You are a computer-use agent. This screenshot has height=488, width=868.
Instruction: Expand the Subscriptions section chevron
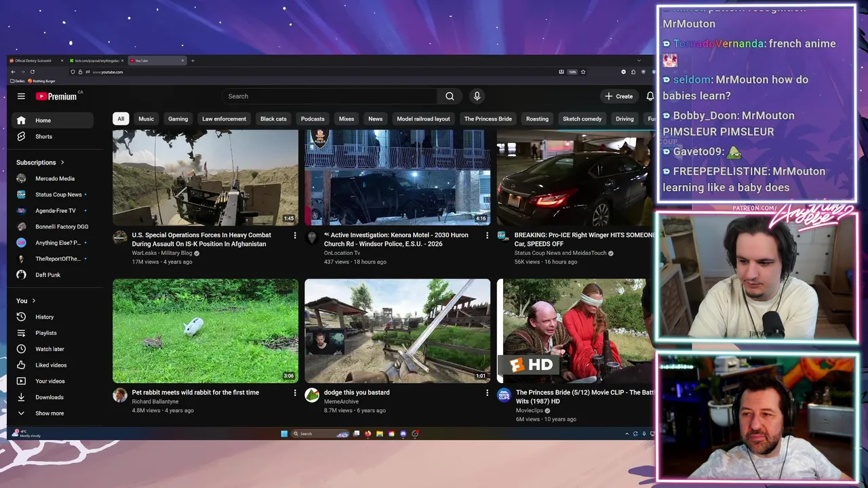click(62, 163)
